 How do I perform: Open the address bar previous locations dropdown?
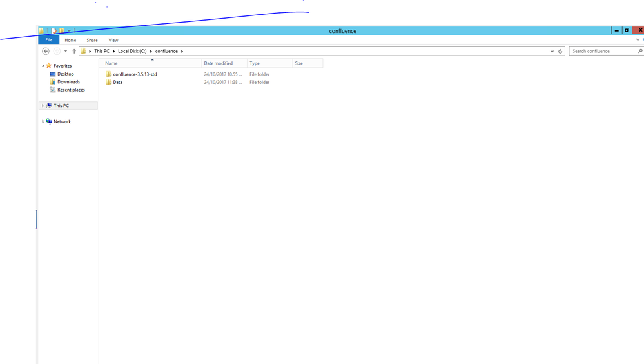click(552, 52)
